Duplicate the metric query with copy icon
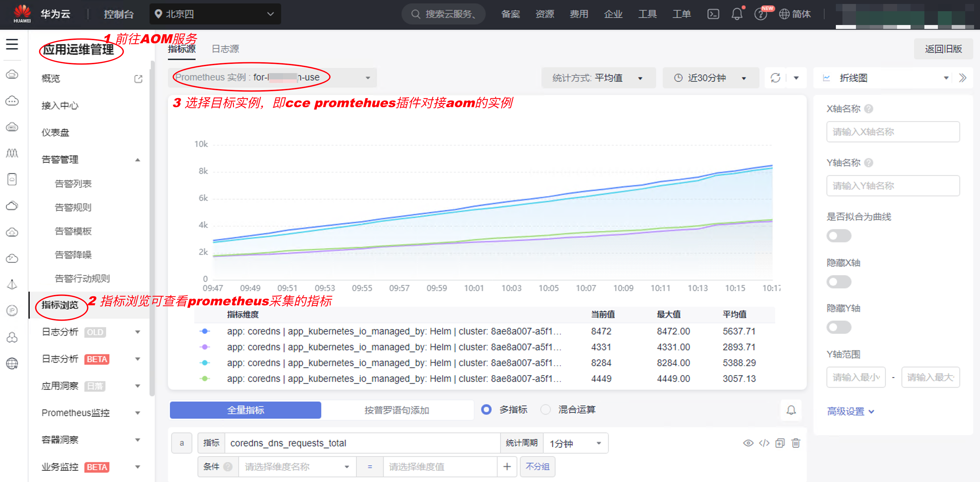 coord(780,443)
